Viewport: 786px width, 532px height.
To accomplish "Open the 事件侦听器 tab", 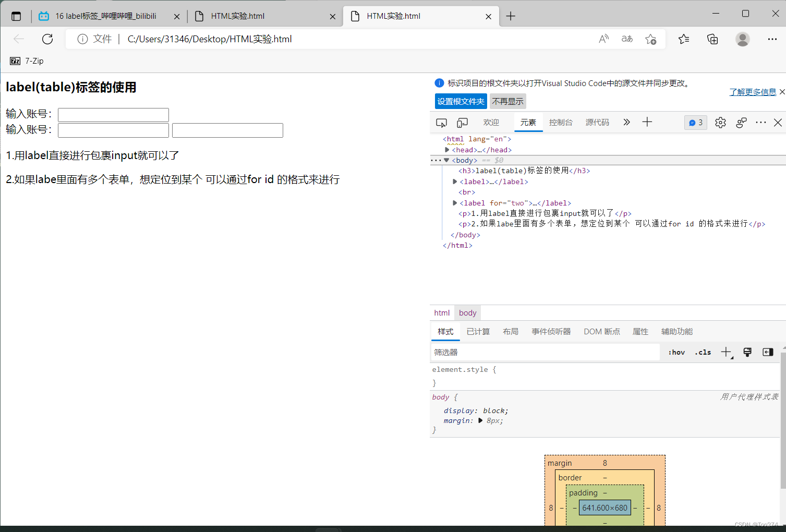I will tap(551, 332).
